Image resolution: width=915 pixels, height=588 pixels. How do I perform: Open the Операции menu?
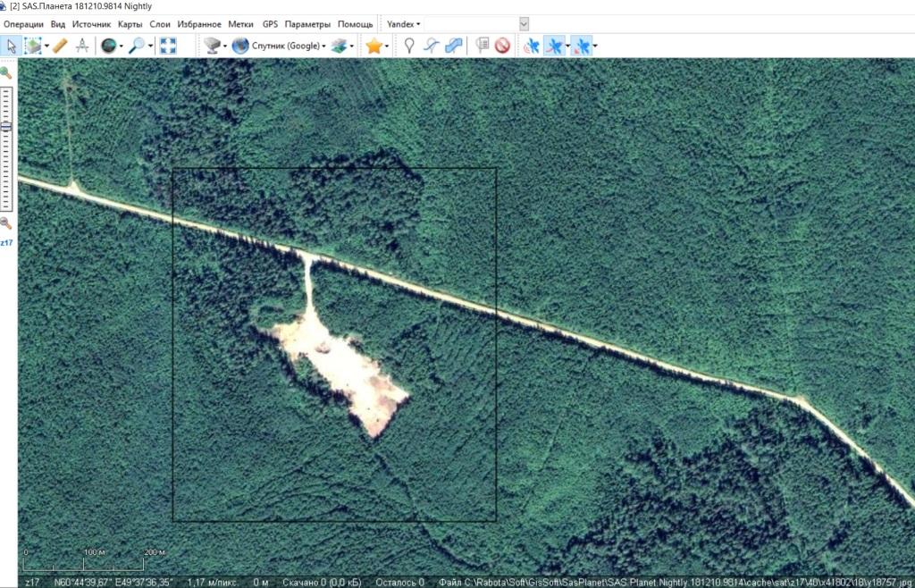pos(24,24)
